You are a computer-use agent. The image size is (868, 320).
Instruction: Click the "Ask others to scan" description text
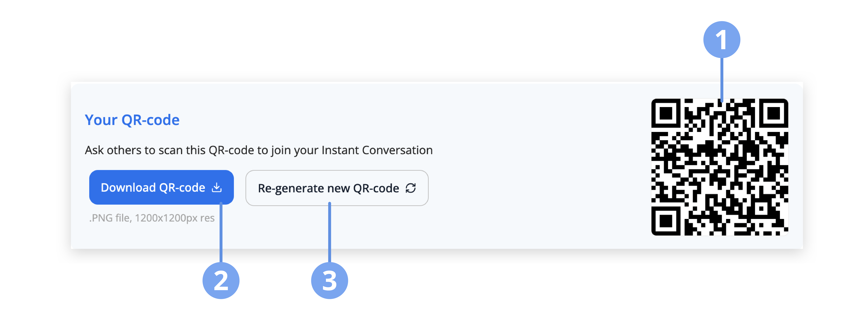pos(258,150)
